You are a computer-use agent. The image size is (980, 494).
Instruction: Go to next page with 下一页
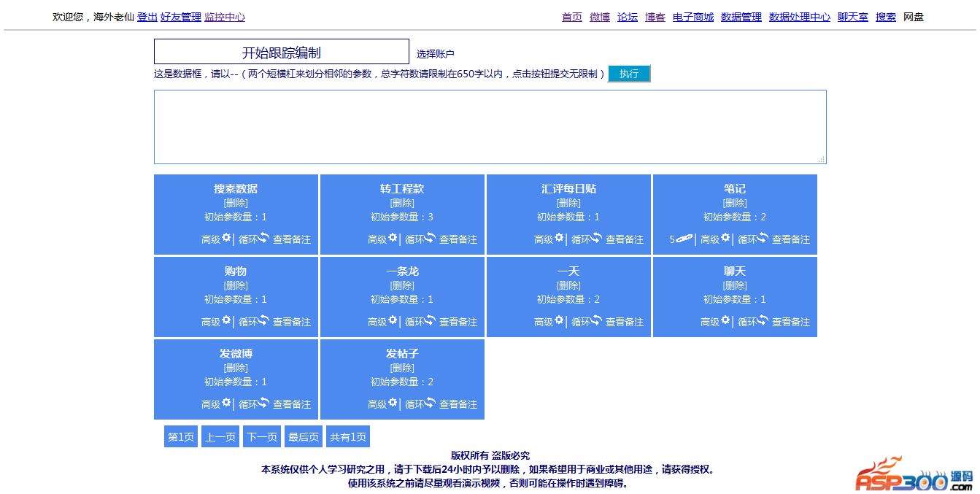(262, 437)
